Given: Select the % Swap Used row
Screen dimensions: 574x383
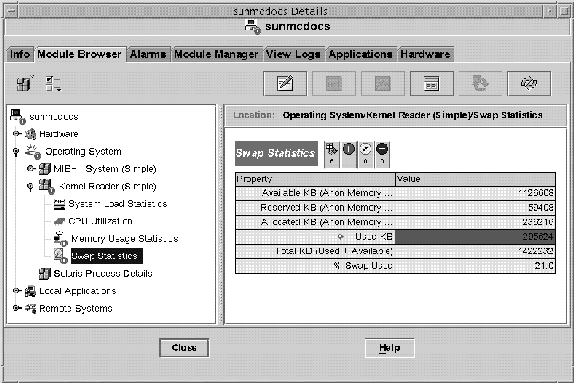Looking at the screenshot, I should point(395,266).
